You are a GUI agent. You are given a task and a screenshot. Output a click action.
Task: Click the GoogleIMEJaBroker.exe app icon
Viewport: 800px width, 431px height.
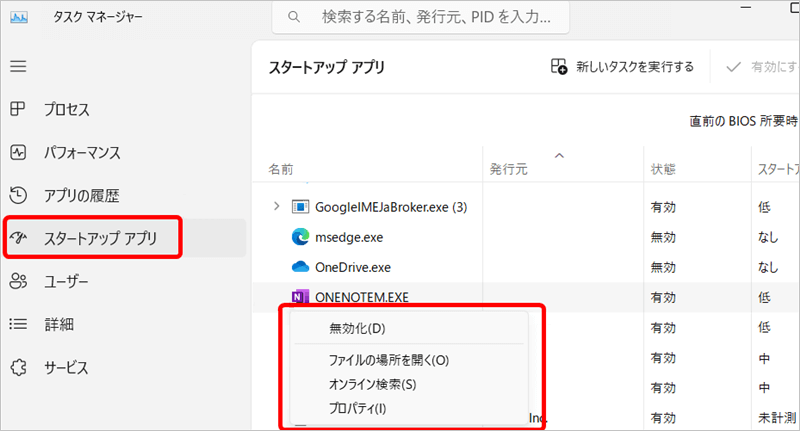pyautogui.click(x=300, y=207)
